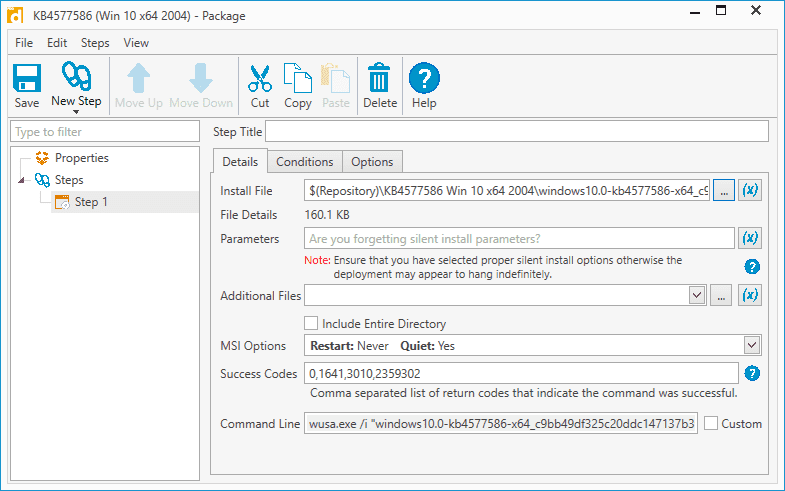Image resolution: width=785 pixels, height=491 pixels.
Task: Click the Help question mark icon
Action: (x=424, y=78)
